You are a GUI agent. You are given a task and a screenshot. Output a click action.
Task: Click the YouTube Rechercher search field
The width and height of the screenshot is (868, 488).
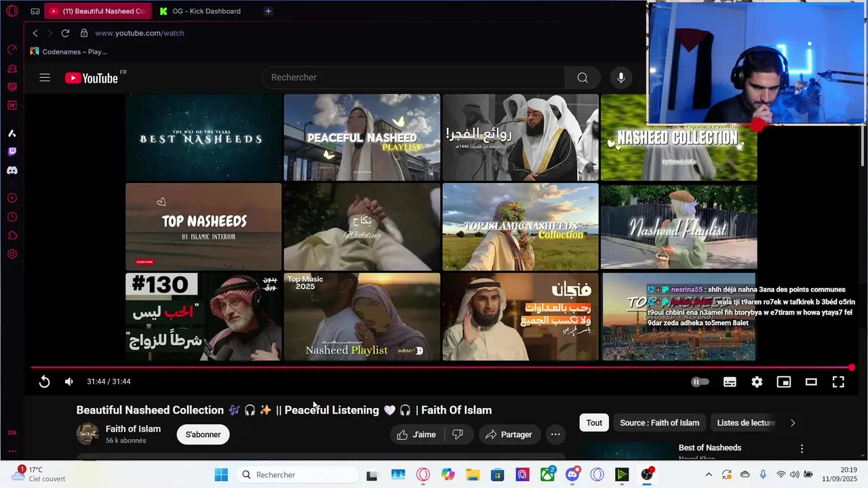point(413,77)
